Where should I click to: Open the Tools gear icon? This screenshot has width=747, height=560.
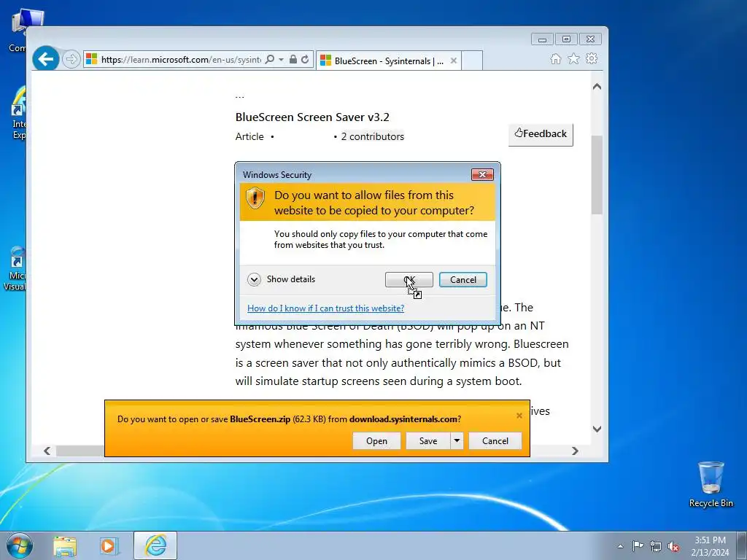[x=592, y=58]
